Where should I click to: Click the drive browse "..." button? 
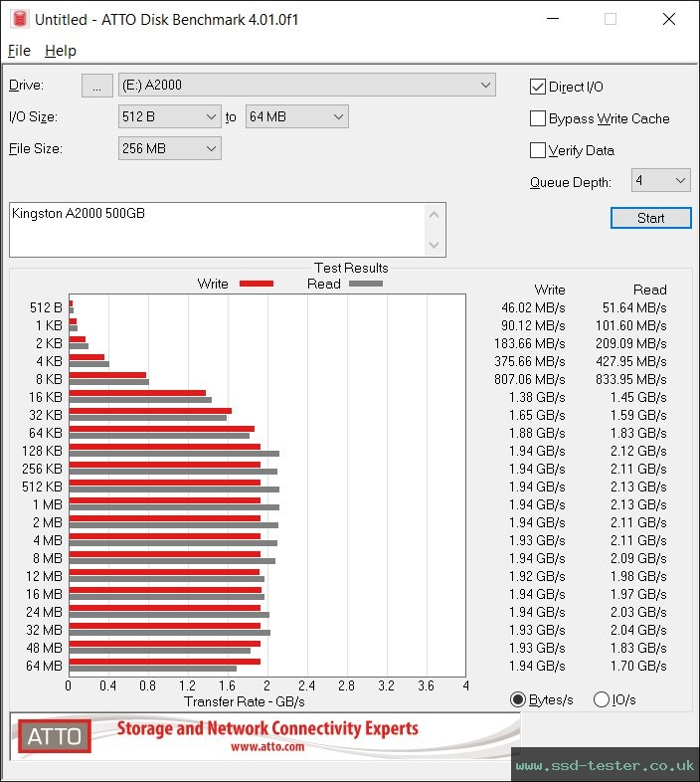(x=97, y=86)
